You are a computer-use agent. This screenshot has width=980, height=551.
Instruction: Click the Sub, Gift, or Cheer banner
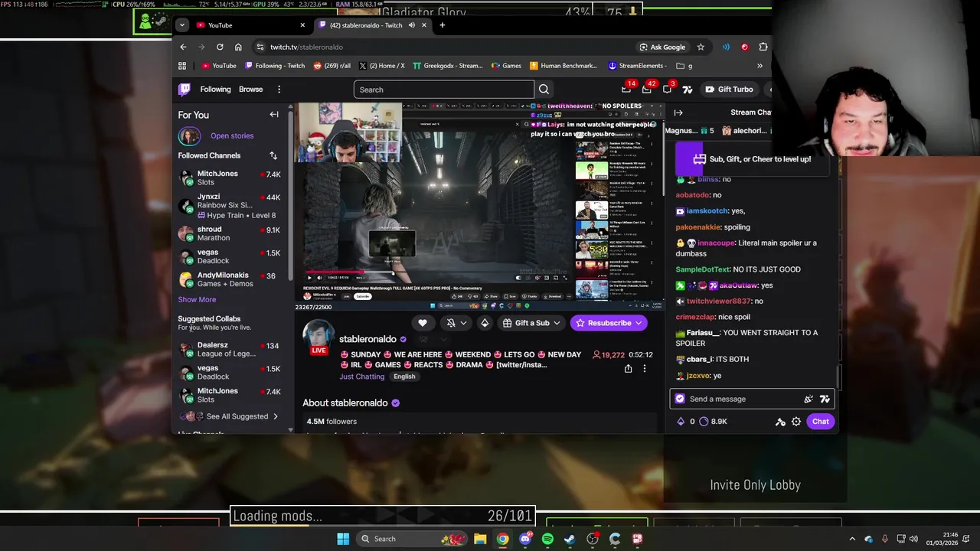pyautogui.click(x=753, y=159)
